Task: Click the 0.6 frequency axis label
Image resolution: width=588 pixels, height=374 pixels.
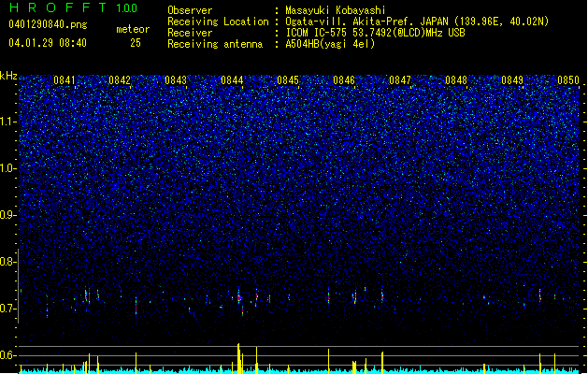Action: [7, 355]
